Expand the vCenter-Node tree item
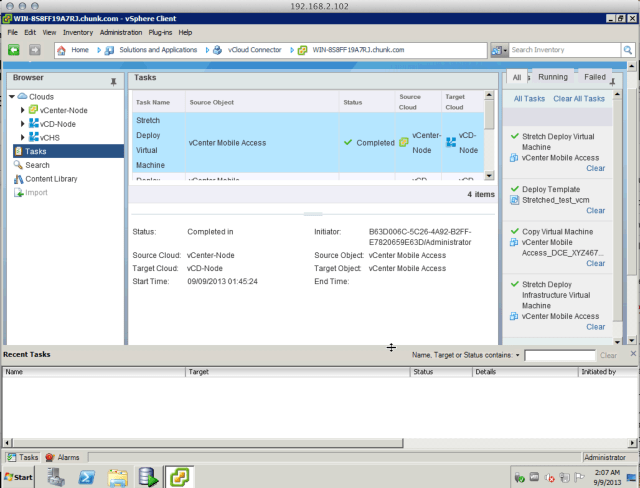The width and height of the screenshot is (640, 488). 23,110
